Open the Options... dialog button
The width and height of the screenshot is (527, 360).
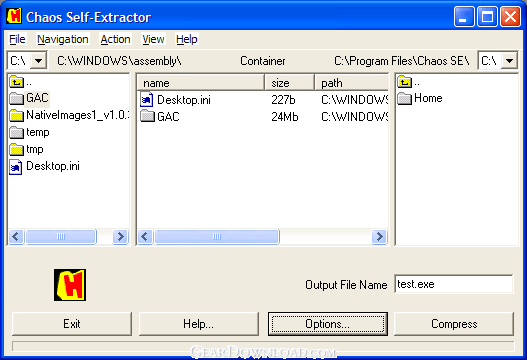(328, 324)
